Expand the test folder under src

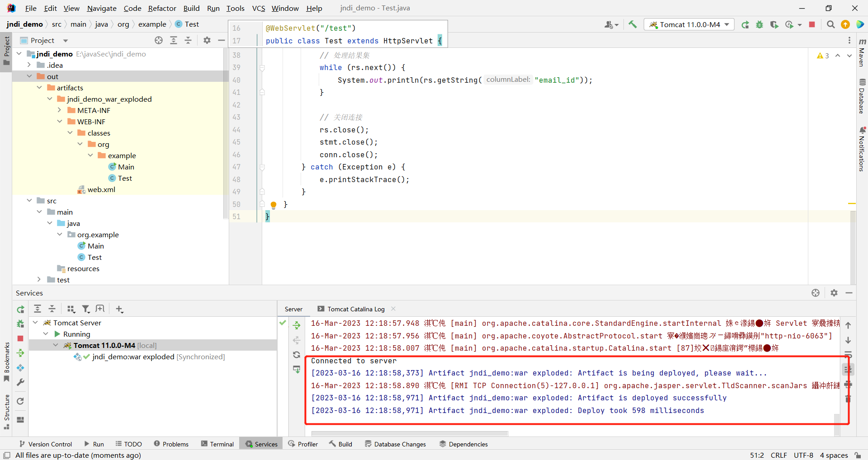click(39, 280)
